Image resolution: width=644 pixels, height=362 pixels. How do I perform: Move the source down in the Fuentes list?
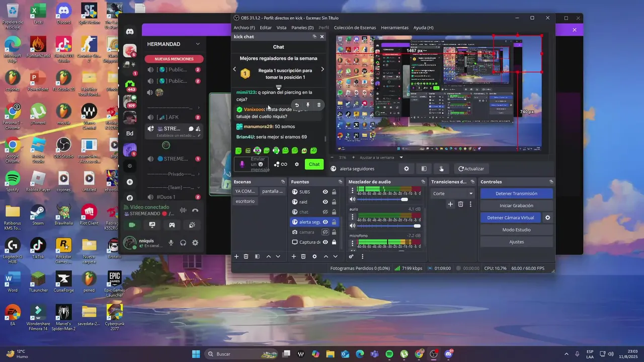[336, 256]
